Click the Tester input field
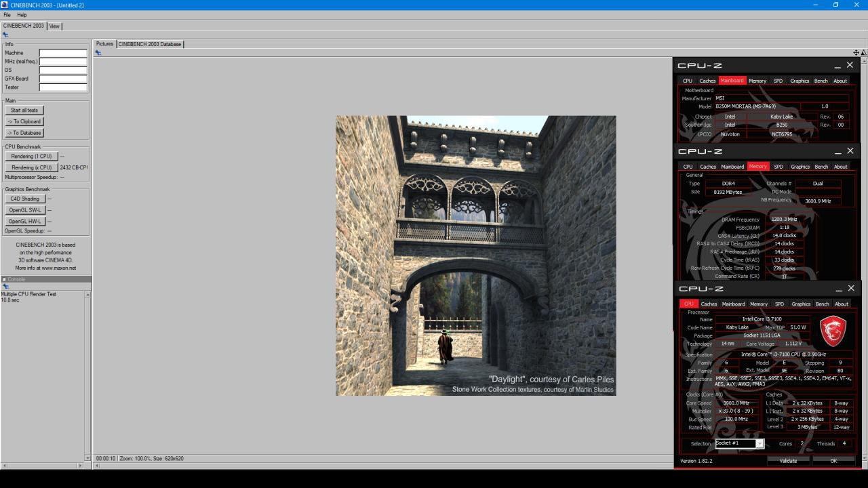The width and height of the screenshot is (868, 488). tap(63, 87)
